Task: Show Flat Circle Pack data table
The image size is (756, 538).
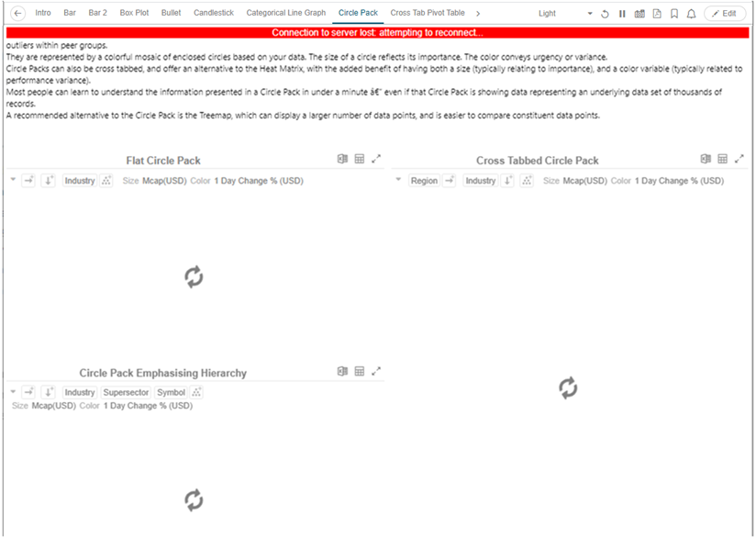Action: [360, 159]
